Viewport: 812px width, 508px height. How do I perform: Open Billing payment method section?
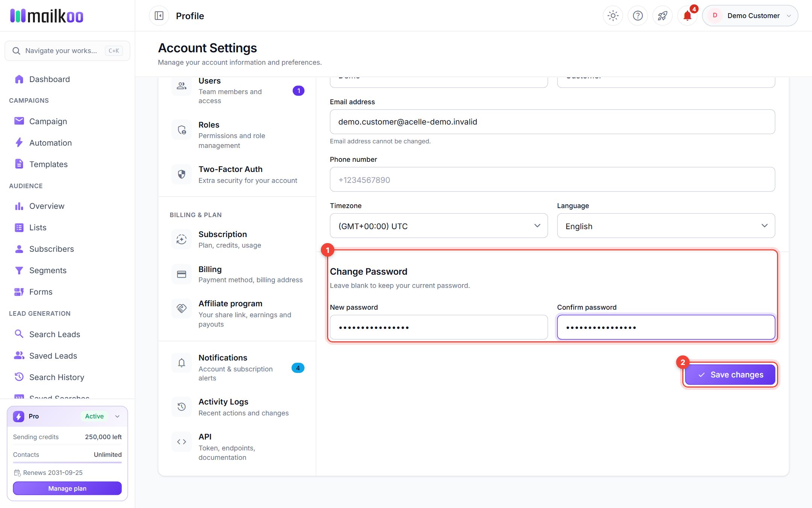pos(237,274)
